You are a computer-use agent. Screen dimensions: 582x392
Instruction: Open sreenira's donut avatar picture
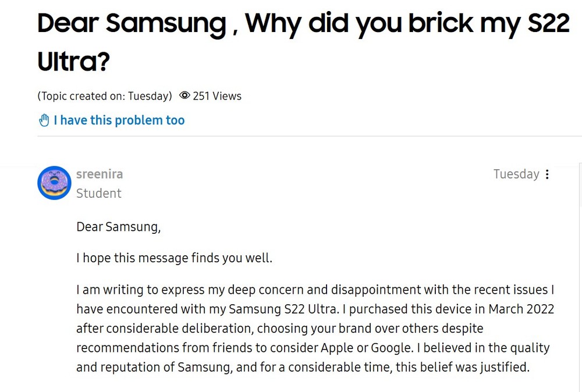tap(54, 183)
